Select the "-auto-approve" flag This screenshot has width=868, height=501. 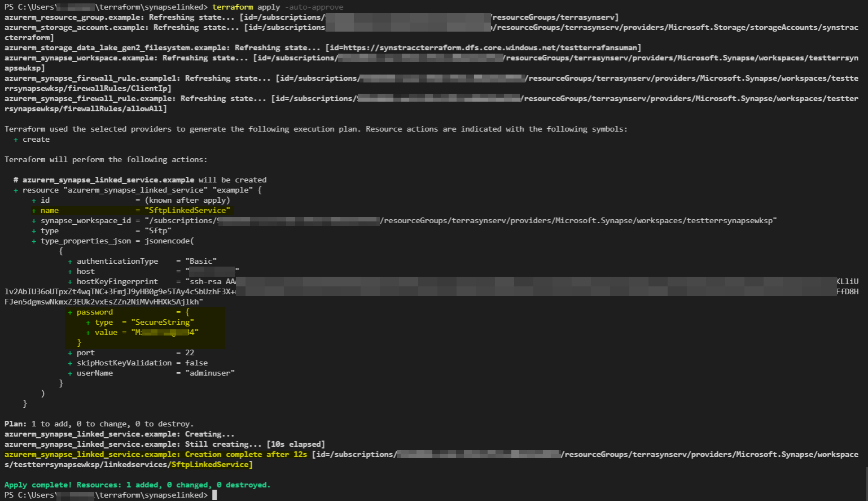point(314,7)
